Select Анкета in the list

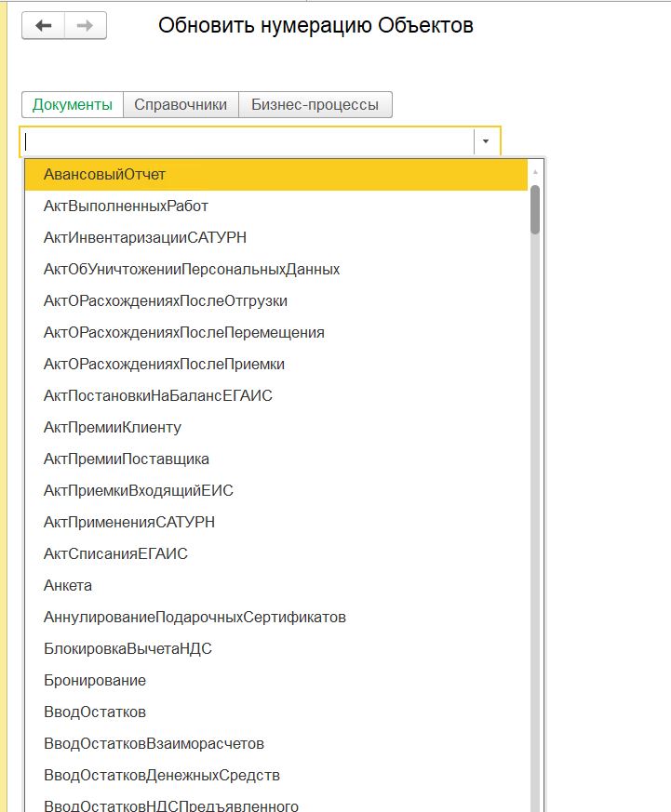point(276,585)
